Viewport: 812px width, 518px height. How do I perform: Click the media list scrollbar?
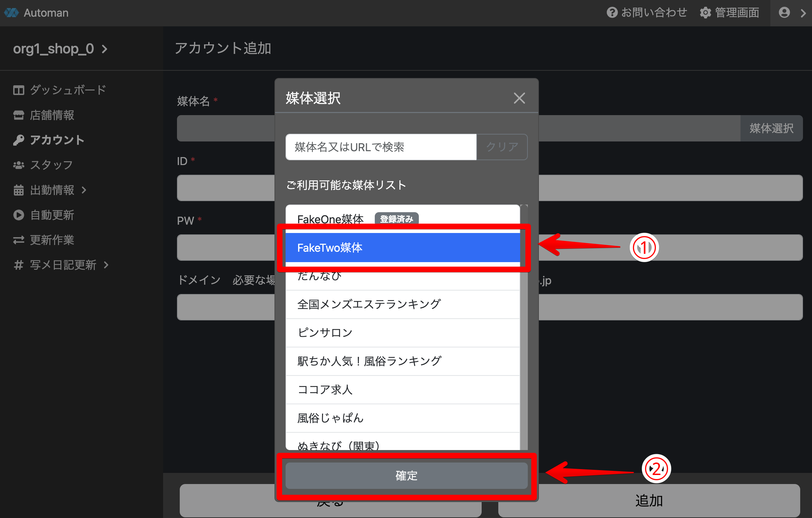524,326
